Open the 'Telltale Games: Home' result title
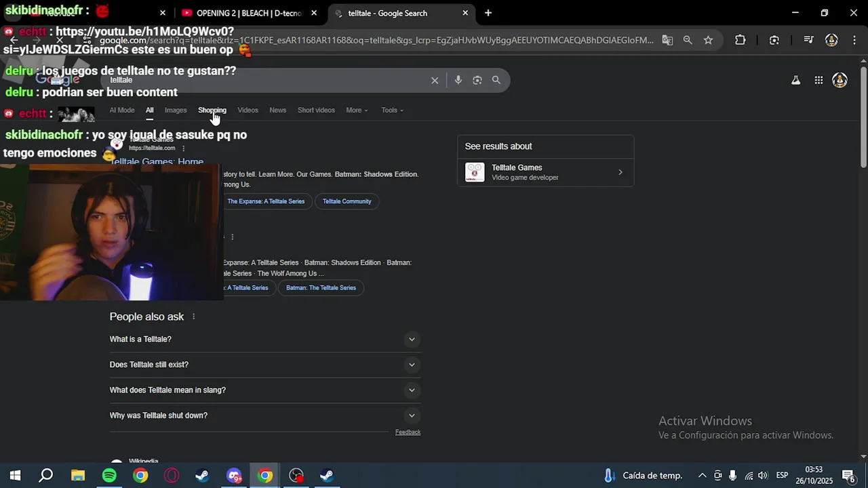 [x=157, y=162]
